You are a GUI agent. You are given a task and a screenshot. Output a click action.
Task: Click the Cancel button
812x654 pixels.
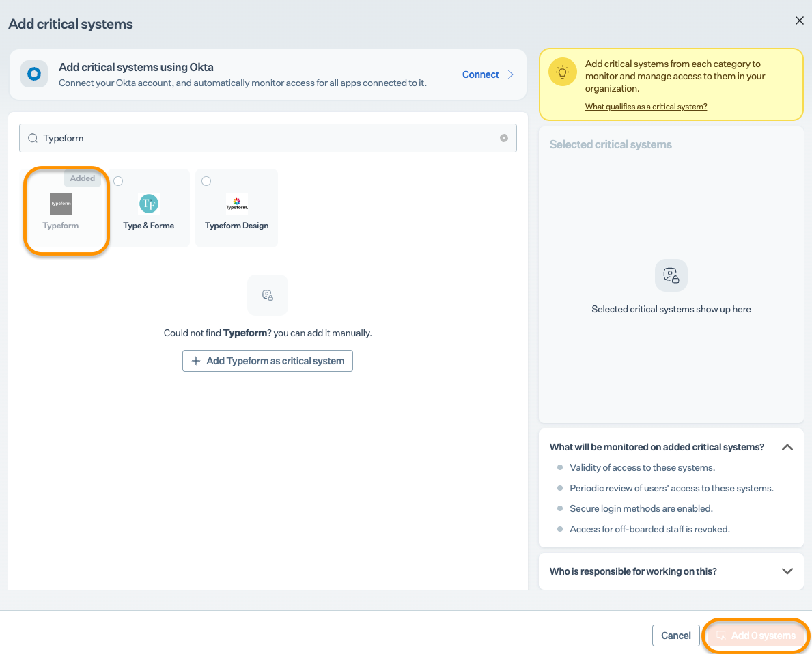(x=676, y=636)
